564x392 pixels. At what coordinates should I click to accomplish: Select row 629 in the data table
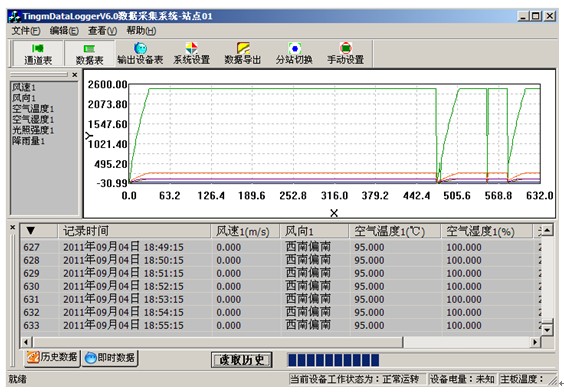pos(281,273)
